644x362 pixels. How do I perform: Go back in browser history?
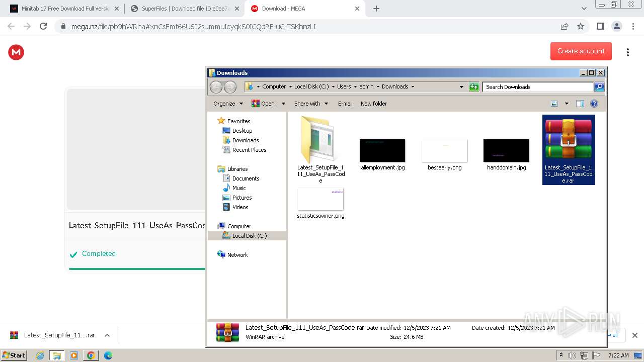11,26
